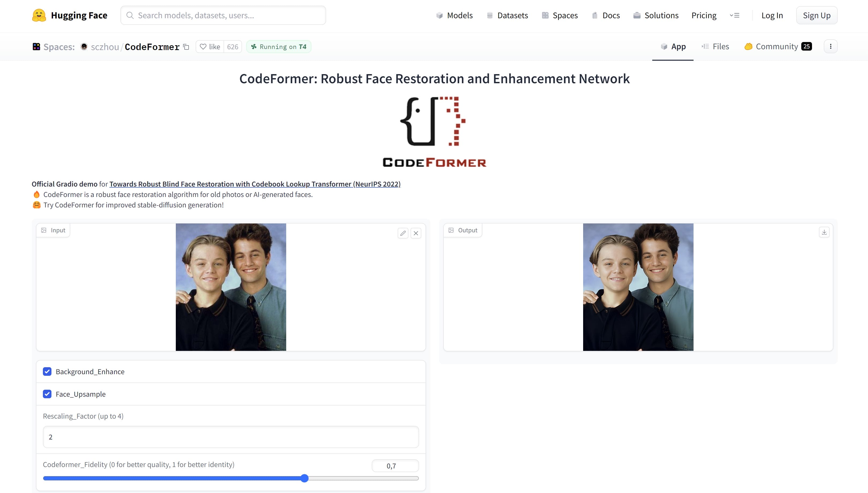This screenshot has width=868, height=493.
Task: Adjust the Codeformer_Fidelity slider
Action: (304, 478)
